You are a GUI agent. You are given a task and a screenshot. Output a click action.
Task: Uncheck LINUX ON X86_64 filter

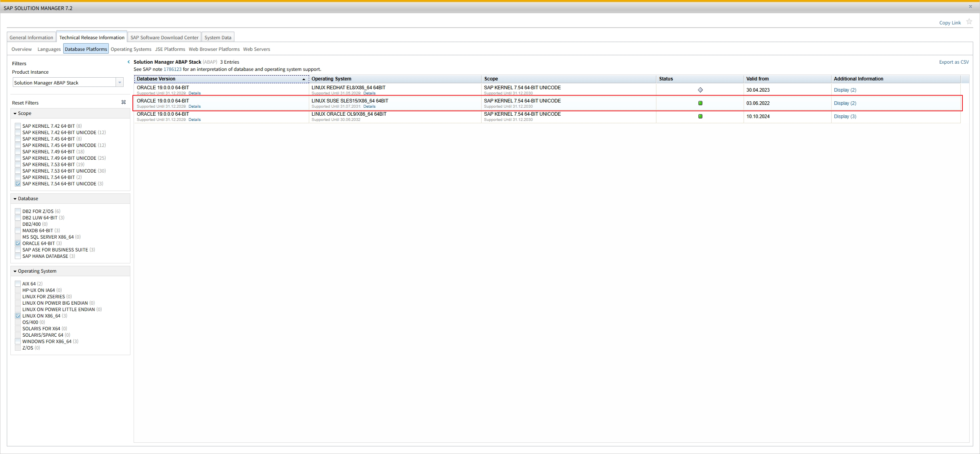[18, 315]
